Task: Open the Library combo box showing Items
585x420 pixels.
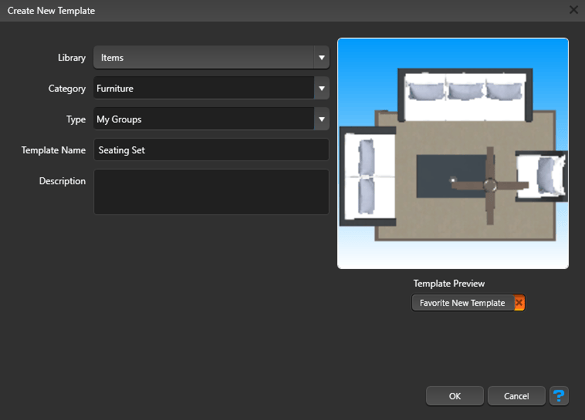Action: point(211,57)
